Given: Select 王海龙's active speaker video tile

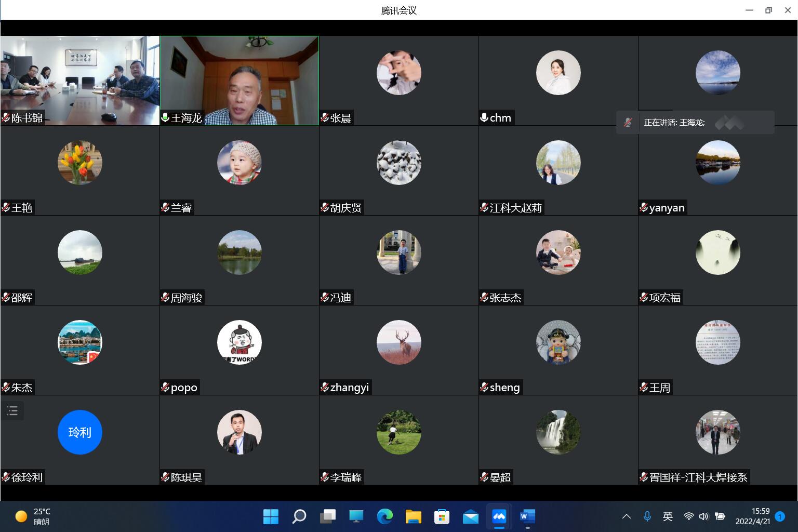Looking at the screenshot, I should click(239, 81).
